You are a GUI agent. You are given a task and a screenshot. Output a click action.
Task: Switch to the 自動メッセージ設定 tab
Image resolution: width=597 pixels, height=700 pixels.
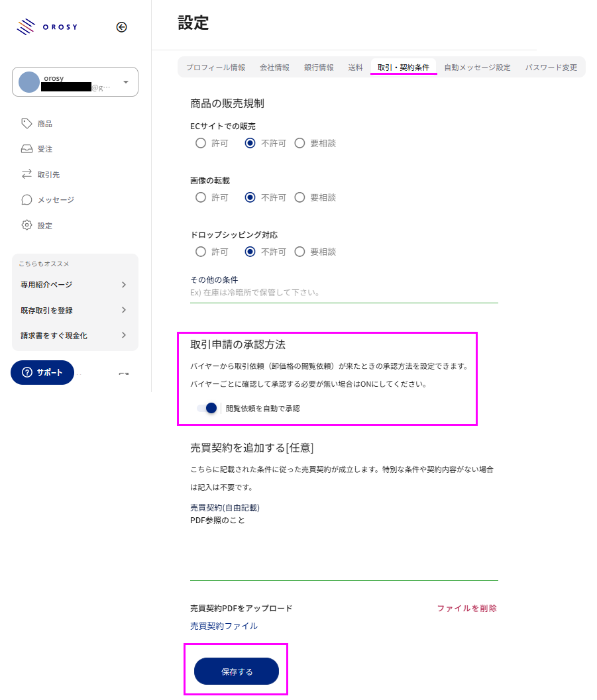click(x=477, y=68)
